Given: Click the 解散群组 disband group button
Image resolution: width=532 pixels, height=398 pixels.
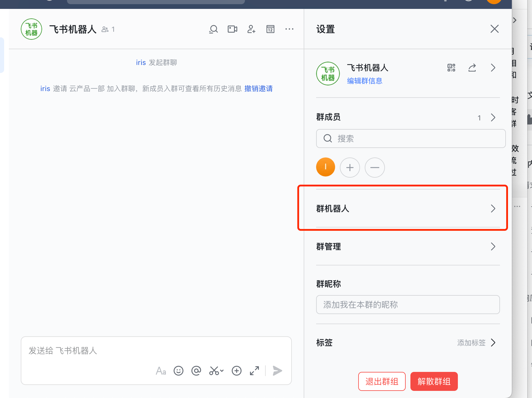Looking at the screenshot, I should 434,381.
